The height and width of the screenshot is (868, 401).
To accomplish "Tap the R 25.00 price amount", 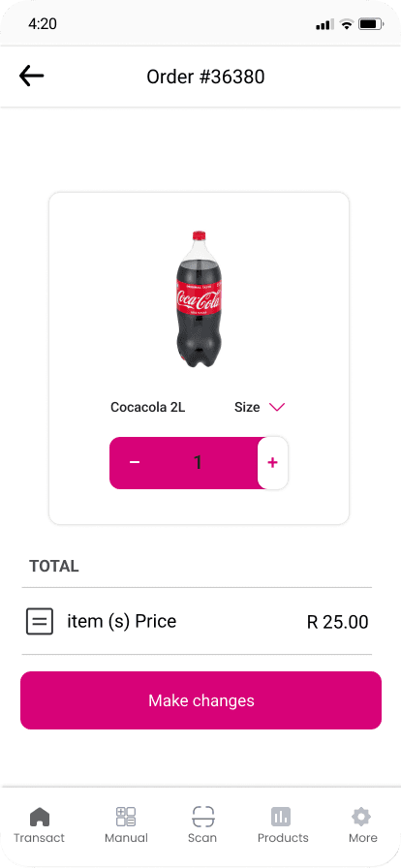I will [x=337, y=622].
